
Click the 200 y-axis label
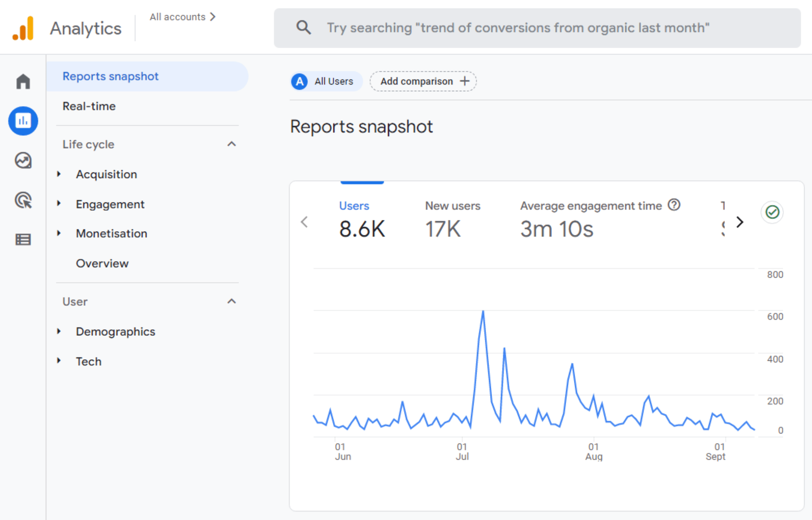(x=775, y=401)
